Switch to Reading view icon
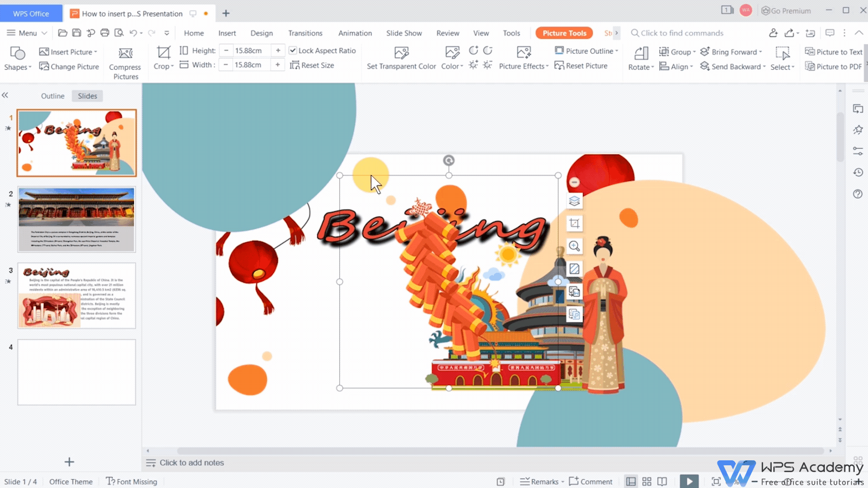The height and width of the screenshot is (488, 868). 662,482
